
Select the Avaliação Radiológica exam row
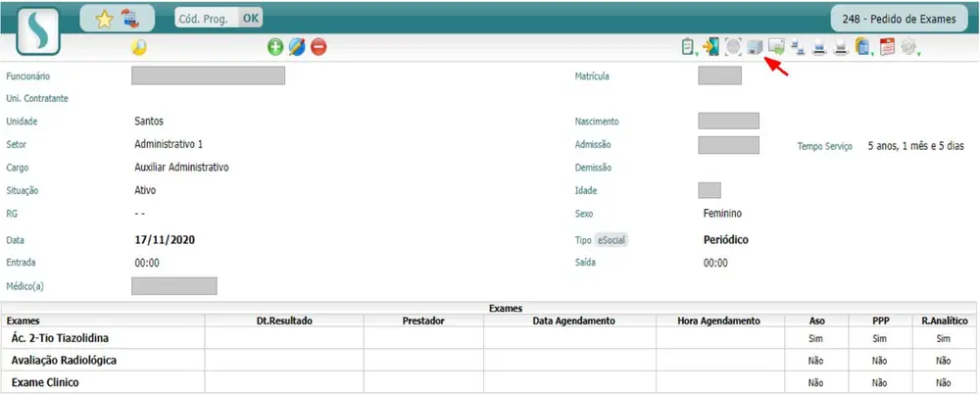point(490,360)
